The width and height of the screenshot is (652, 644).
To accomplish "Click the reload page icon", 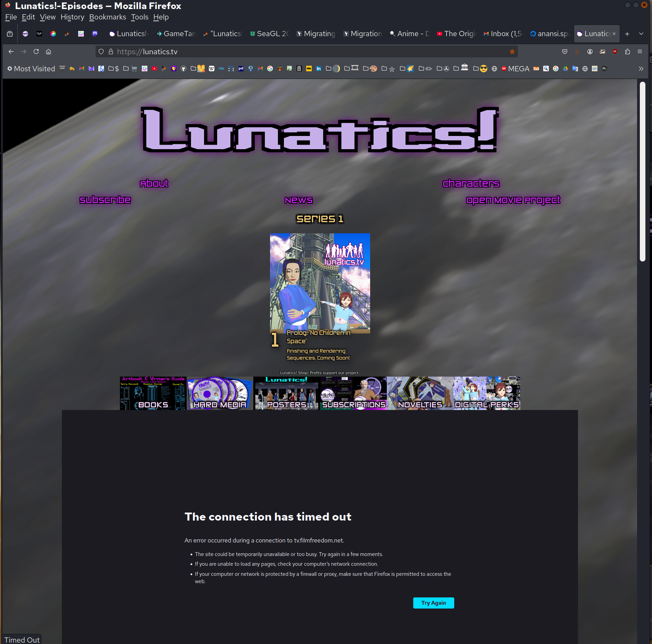I will [x=36, y=51].
